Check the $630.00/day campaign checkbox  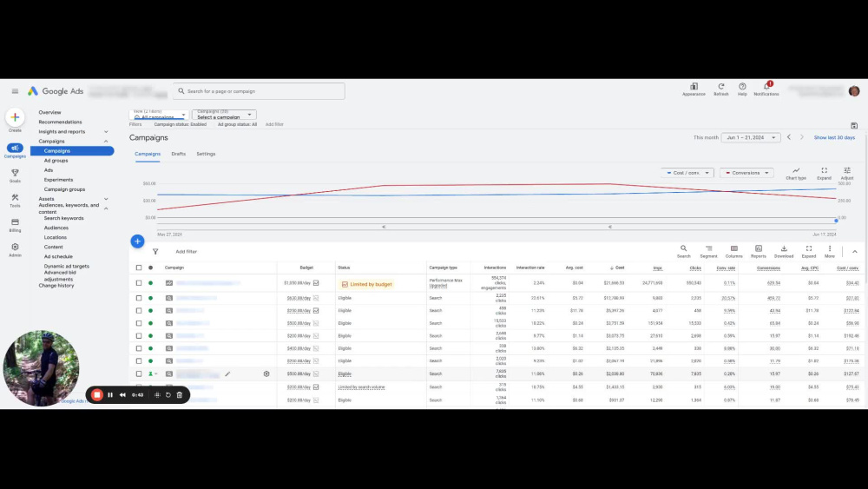[x=139, y=298]
